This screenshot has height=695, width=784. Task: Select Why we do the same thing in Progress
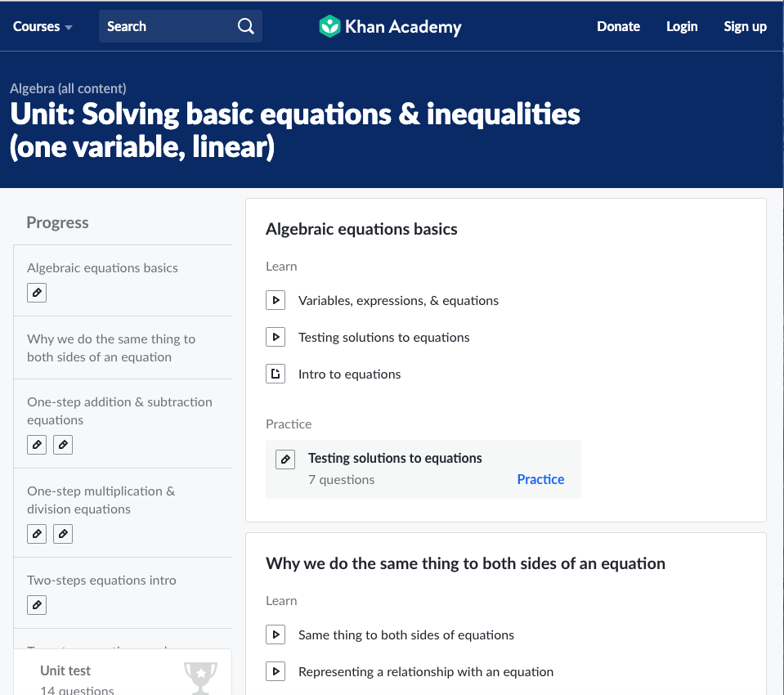(x=111, y=347)
